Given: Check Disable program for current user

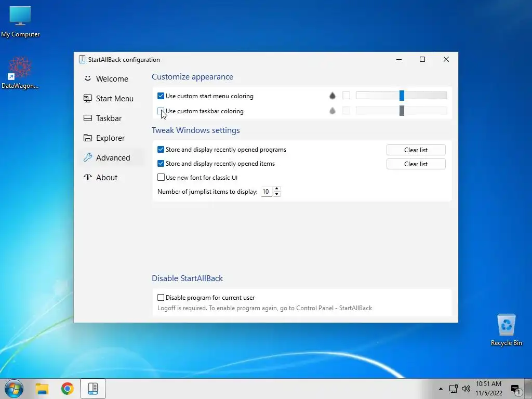Looking at the screenshot, I should [161, 298].
